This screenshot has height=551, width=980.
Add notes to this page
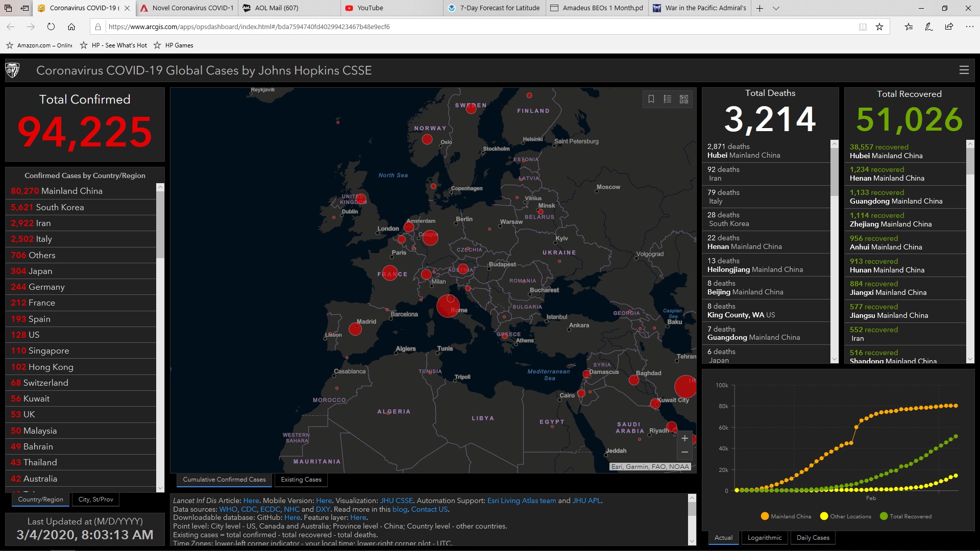[x=929, y=27]
